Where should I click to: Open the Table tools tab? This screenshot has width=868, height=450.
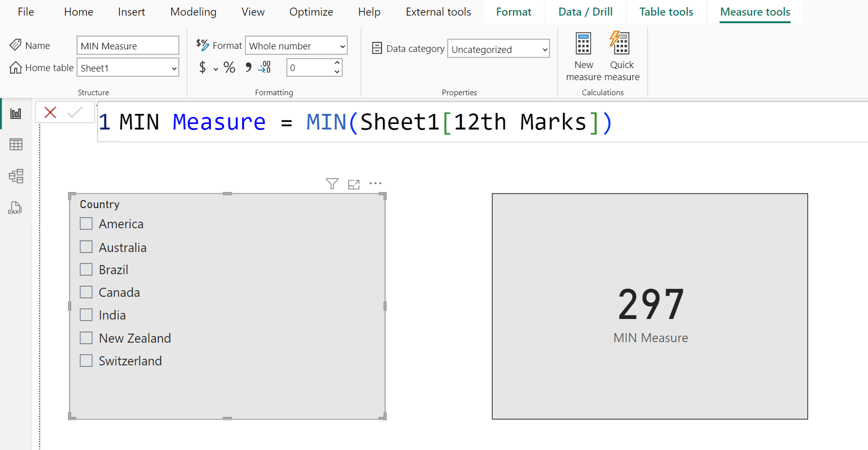666,12
